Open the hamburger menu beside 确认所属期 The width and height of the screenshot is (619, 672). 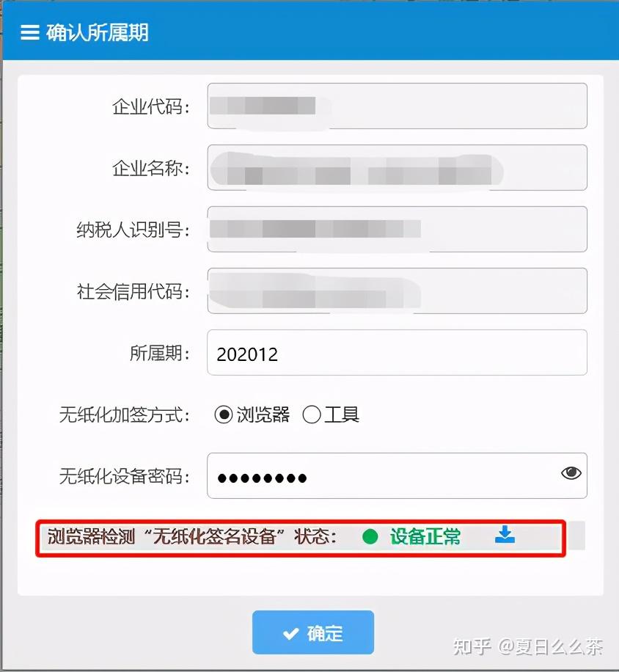point(30,32)
